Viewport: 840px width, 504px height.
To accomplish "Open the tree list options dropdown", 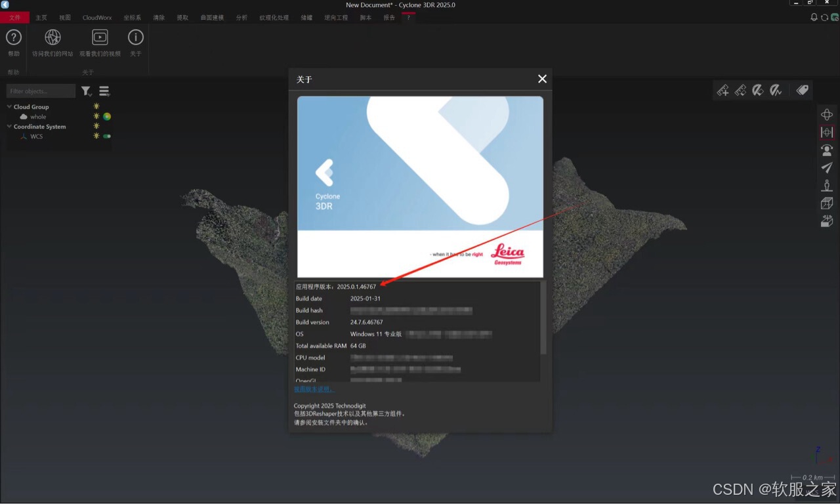I will [x=104, y=91].
